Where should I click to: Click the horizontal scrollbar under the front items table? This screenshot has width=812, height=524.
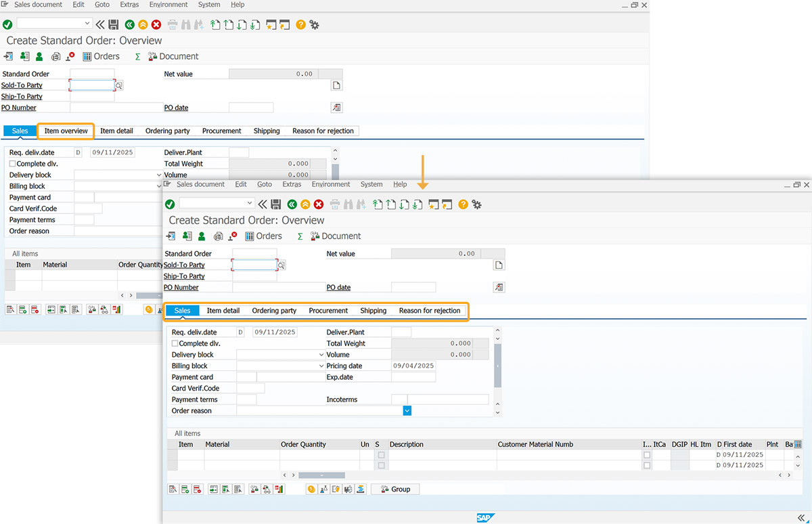(x=321, y=475)
